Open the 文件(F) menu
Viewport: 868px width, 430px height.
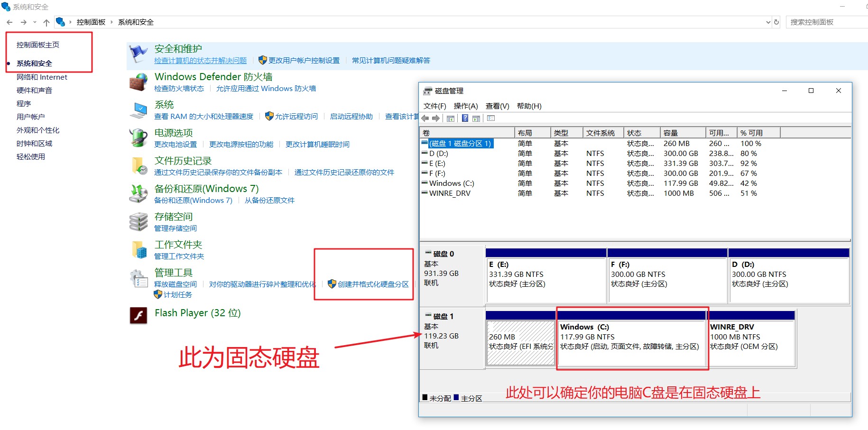[434, 106]
